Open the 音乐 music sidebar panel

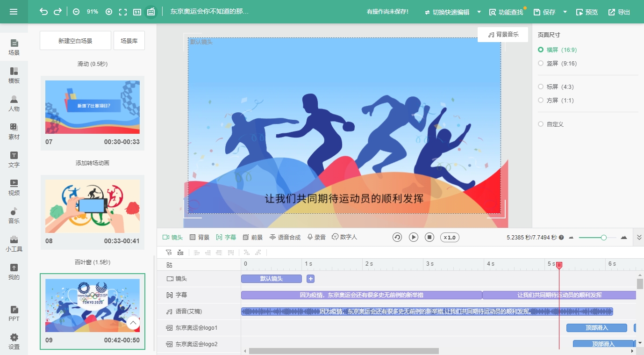point(14,216)
